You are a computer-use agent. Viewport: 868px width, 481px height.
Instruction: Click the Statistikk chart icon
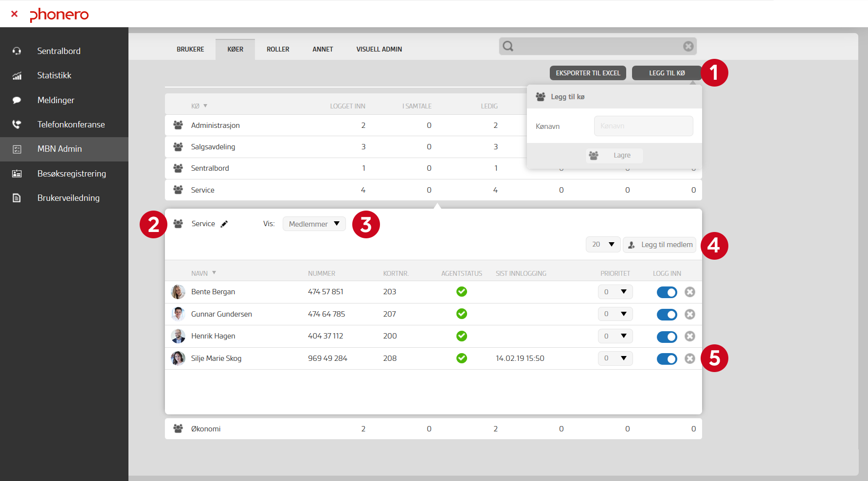click(17, 75)
